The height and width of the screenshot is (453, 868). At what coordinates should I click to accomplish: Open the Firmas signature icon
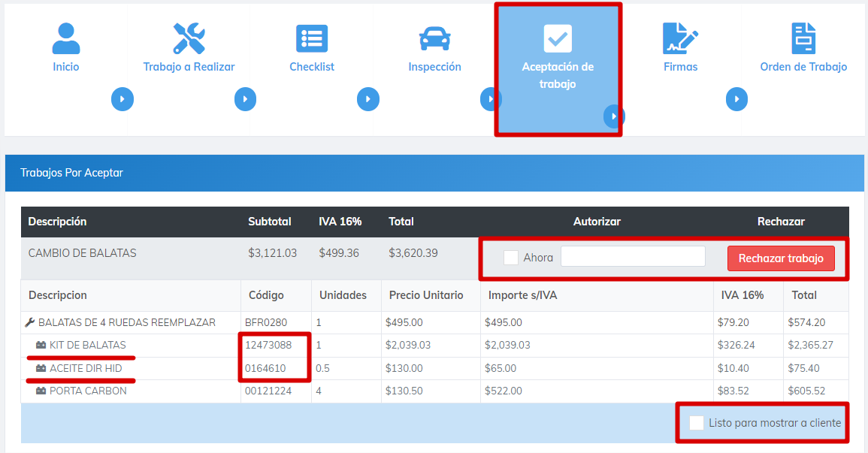(680, 38)
